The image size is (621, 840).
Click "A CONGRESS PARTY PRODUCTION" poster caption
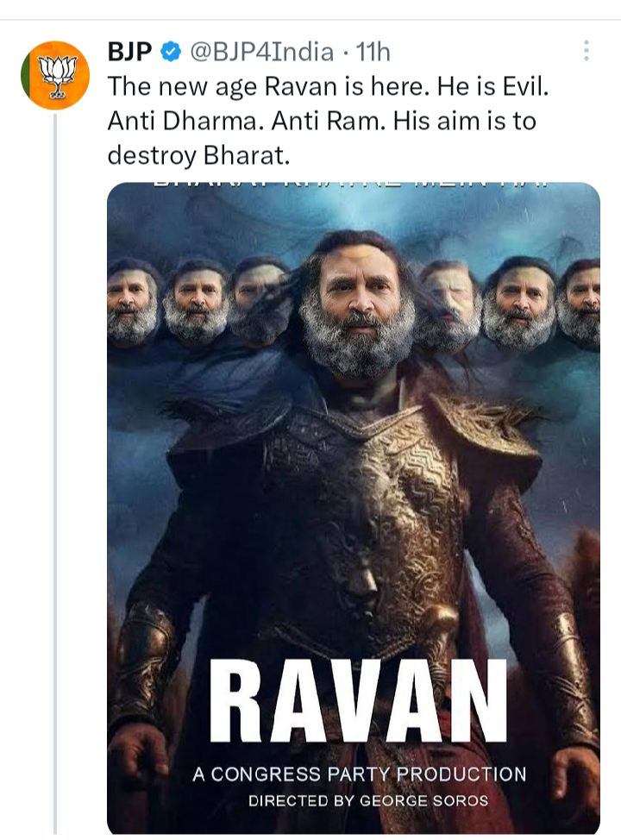point(359,774)
